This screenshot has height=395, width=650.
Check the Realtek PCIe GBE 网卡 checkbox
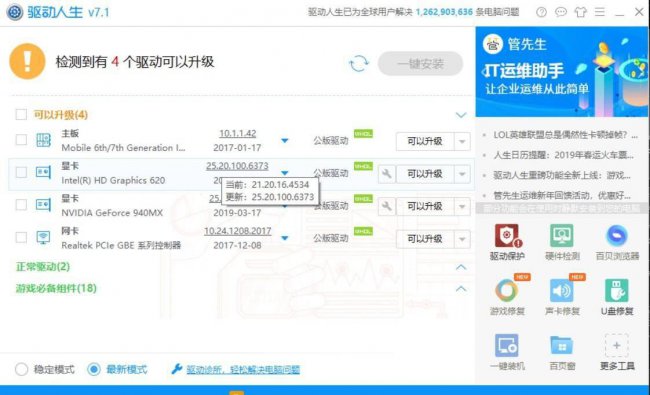21,237
